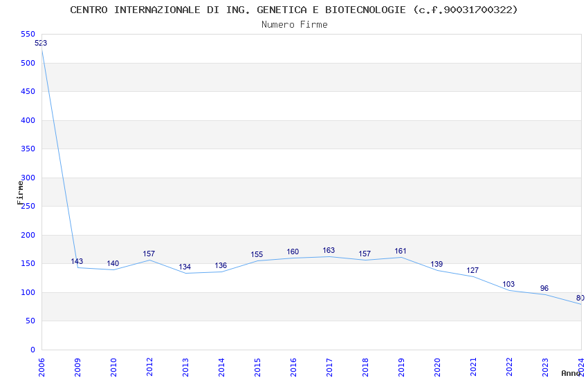The height and width of the screenshot is (380, 588).
Task: Select the 136 data label
Action: pyautogui.click(x=221, y=265)
